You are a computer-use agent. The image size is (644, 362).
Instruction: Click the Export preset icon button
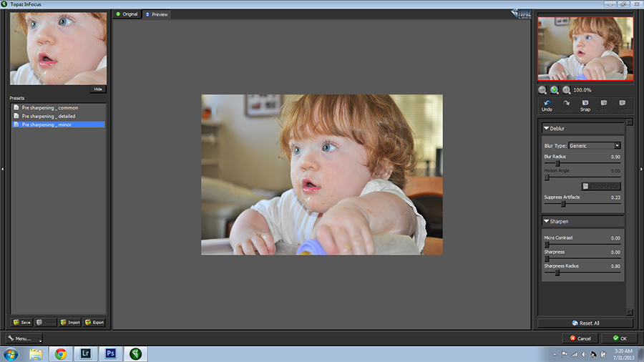coord(94,322)
